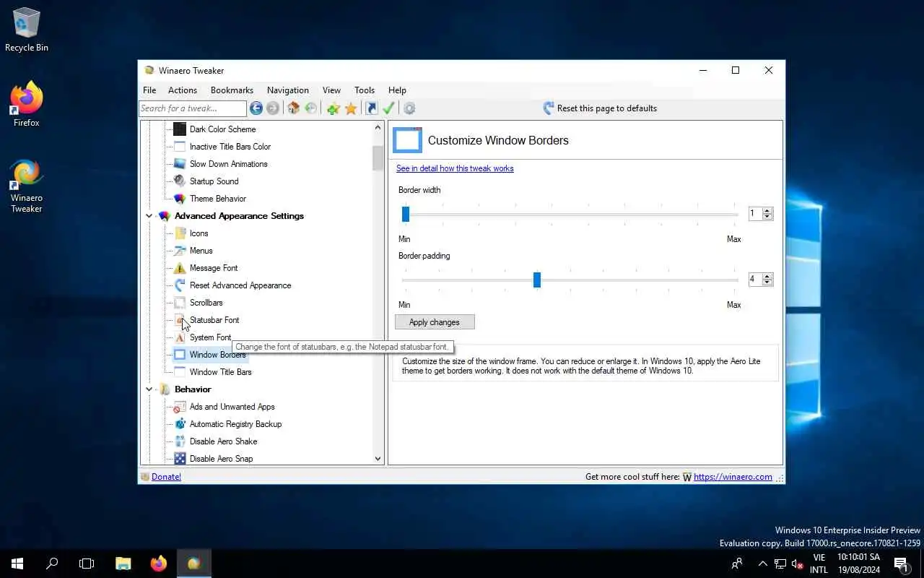Viewport: 924px width, 578px height.
Task: Click the Ads and Unwanted Apps icon
Action: coord(180,407)
